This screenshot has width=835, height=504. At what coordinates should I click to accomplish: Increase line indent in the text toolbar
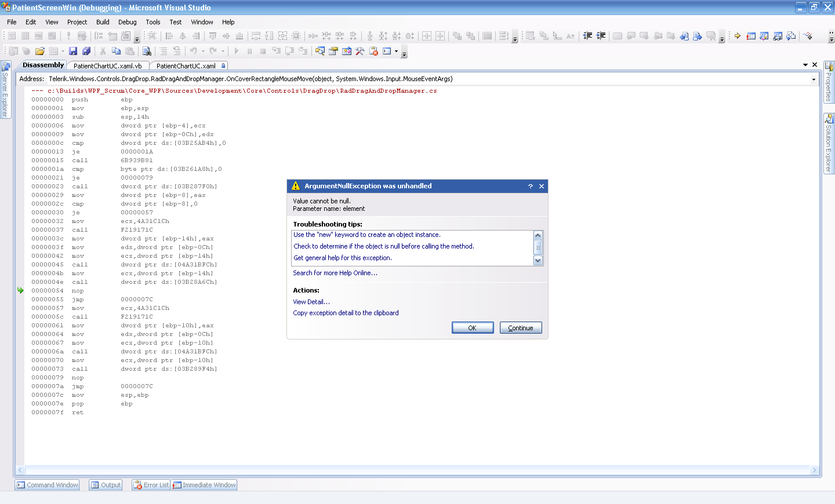[x=601, y=36]
